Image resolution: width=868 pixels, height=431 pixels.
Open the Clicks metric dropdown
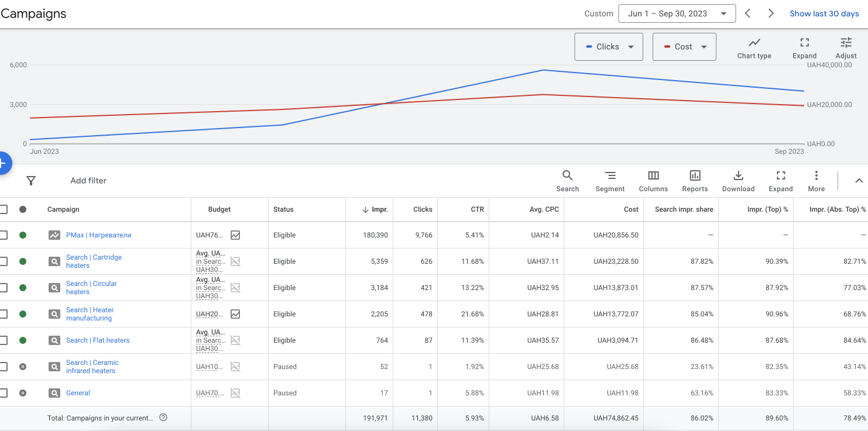click(609, 47)
